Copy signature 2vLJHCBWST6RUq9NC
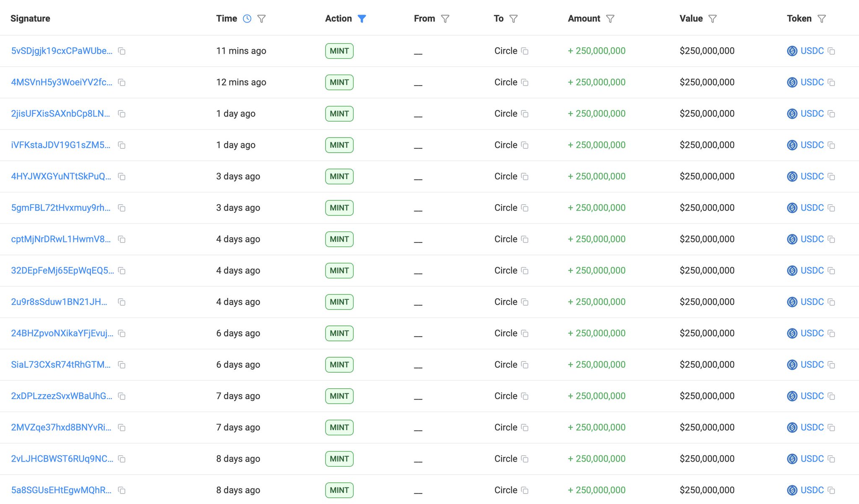The width and height of the screenshot is (859, 504). [x=122, y=459]
